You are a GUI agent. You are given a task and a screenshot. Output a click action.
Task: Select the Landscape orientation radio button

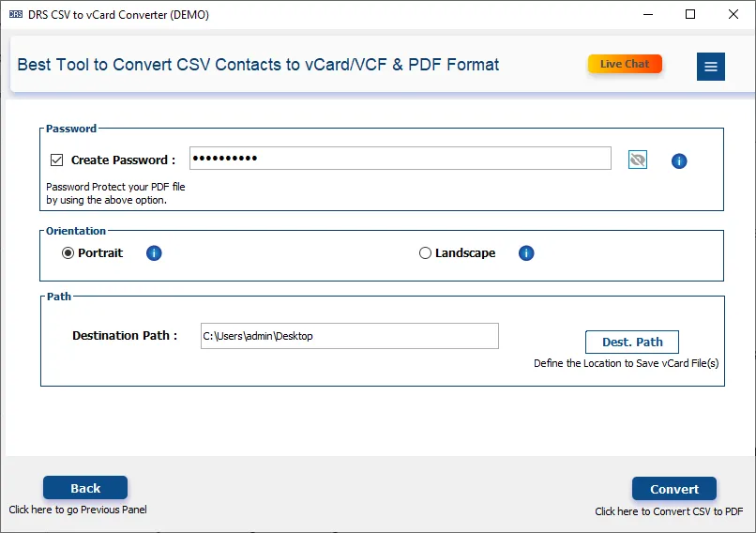[425, 252]
